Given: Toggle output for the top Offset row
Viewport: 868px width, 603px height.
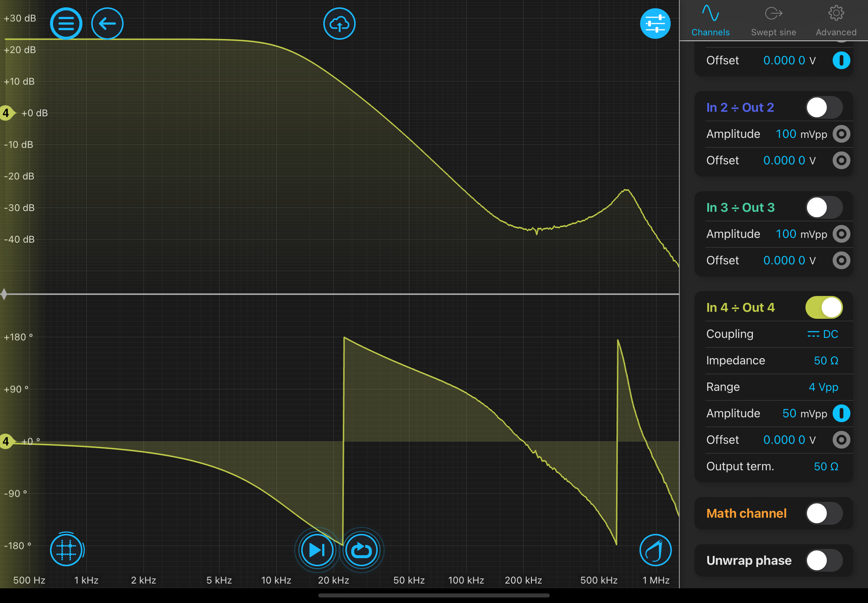Looking at the screenshot, I should pyautogui.click(x=841, y=60).
